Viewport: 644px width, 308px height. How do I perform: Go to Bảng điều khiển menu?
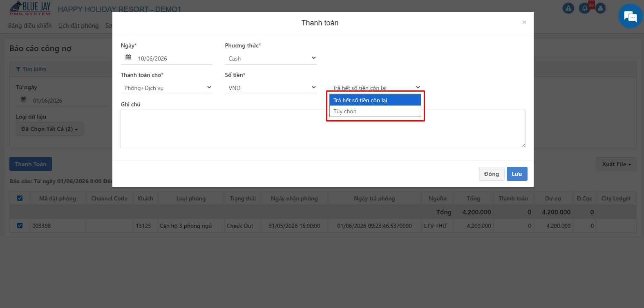pyautogui.click(x=30, y=26)
